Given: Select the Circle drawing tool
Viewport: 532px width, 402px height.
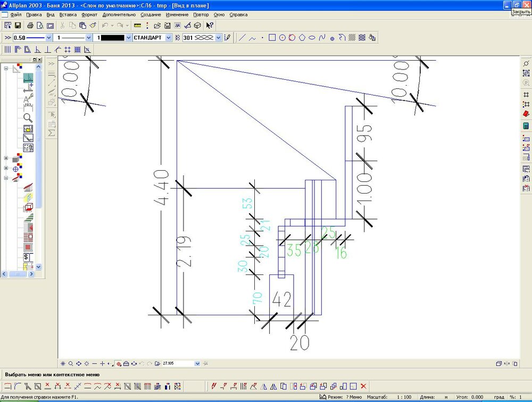Looking at the screenshot, I should tap(282, 38).
